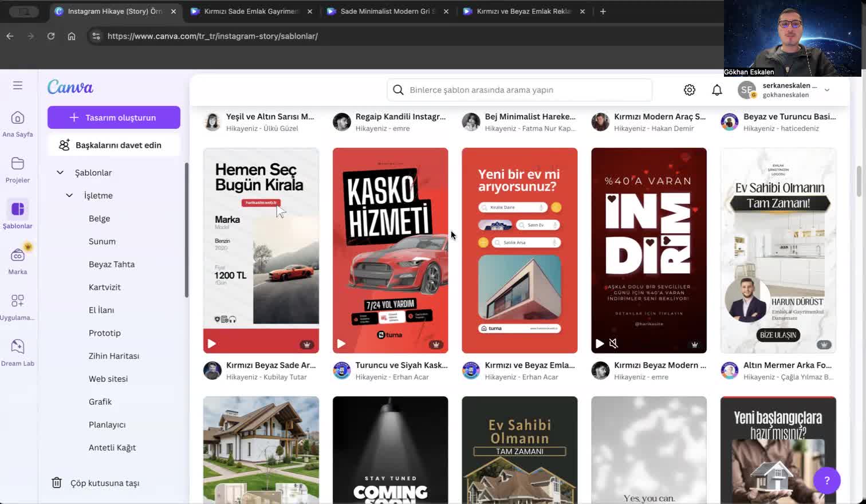The image size is (866, 504).
Task: Open Altın Mermer Arka Fo... title link
Action: (788, 365)
